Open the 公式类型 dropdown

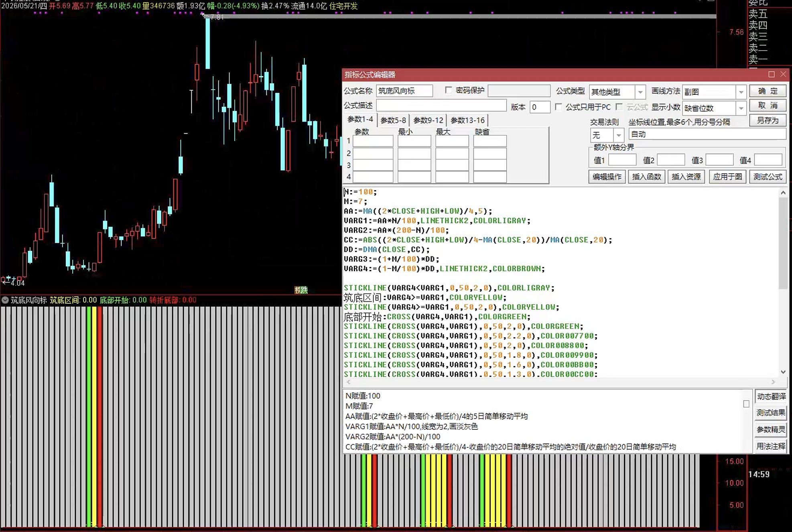(x=640, y=92)
